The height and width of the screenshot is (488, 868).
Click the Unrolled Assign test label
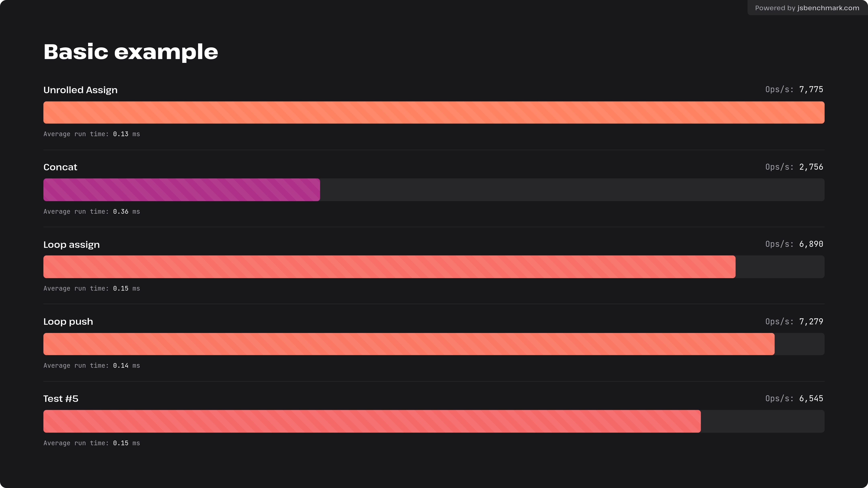[80, 90]
